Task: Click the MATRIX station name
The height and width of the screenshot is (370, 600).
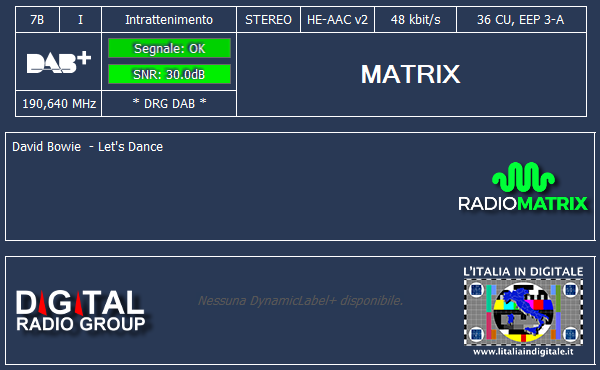Action: [411, 74]
